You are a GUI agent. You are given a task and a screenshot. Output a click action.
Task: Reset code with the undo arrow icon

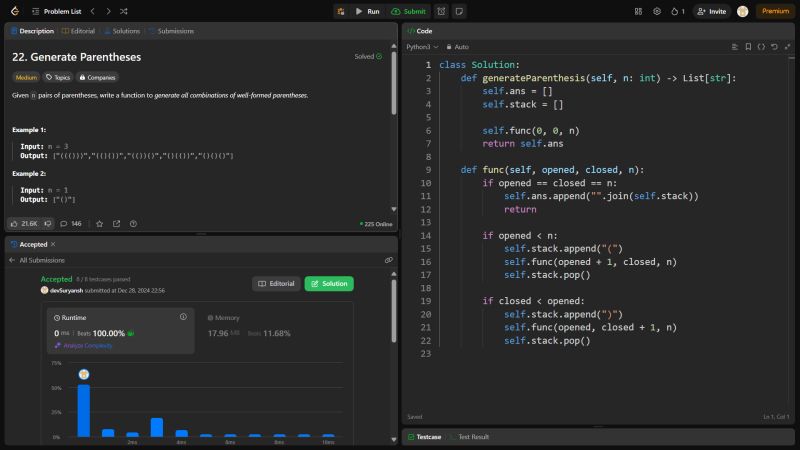pos(774,47)
